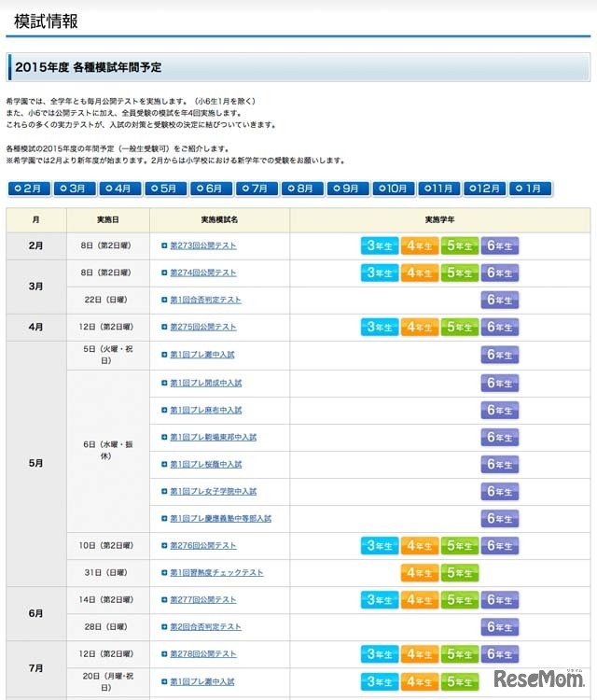
Task: Jump to the 1月 month tab
Action: [530, 189]
